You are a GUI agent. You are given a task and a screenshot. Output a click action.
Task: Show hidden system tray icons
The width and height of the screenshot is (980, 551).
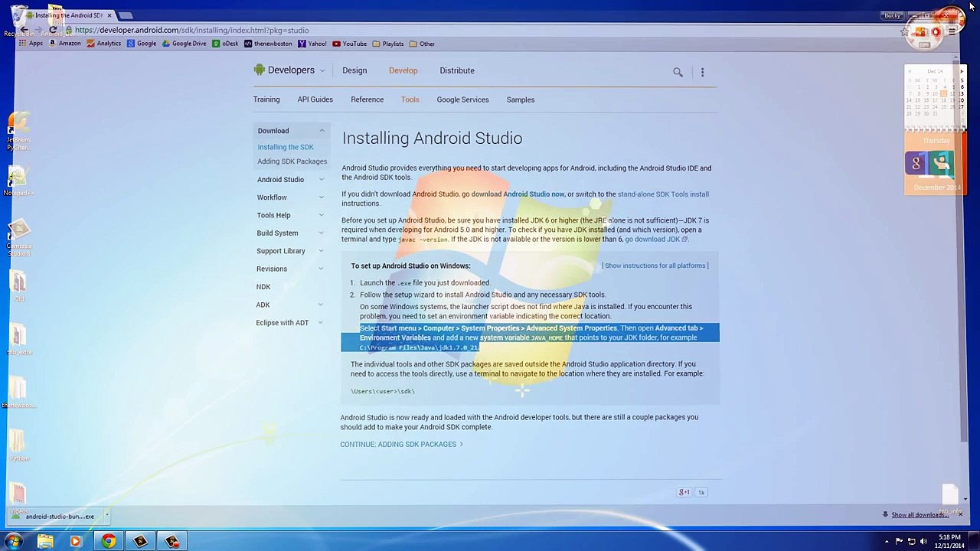(887, 542)
